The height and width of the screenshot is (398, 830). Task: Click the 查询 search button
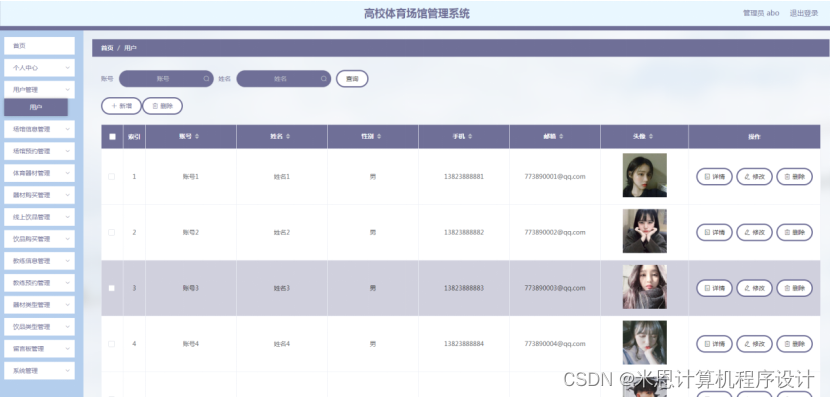[x=352, y=79]
